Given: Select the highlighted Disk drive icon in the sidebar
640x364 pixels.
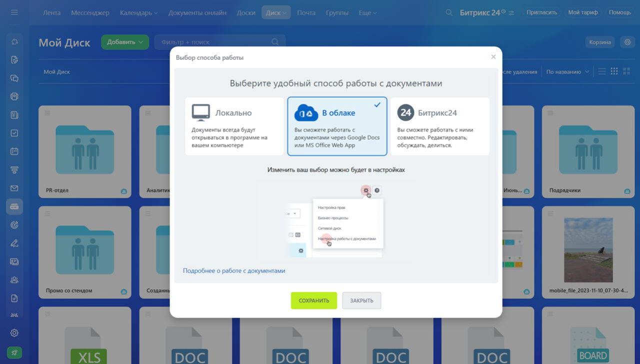Looking at the screenshot, I should pos(14,206).
